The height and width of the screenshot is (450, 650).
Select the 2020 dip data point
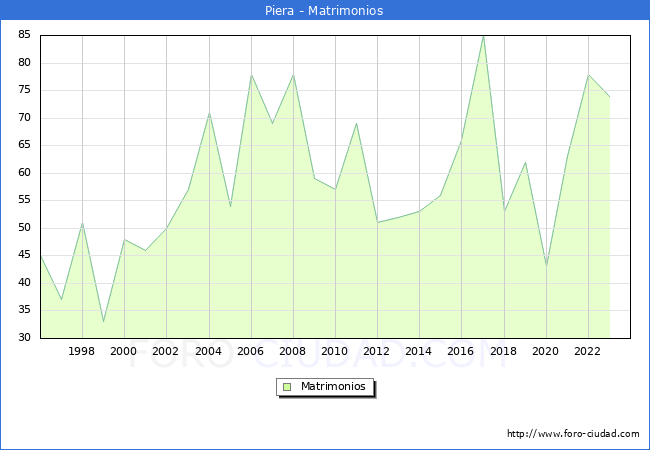point(546,266)
